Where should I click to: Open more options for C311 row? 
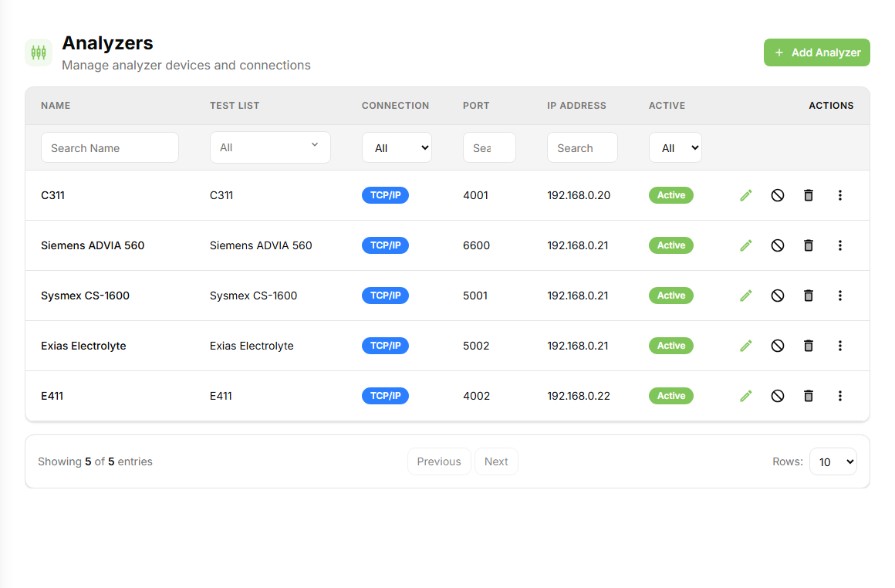839,195
